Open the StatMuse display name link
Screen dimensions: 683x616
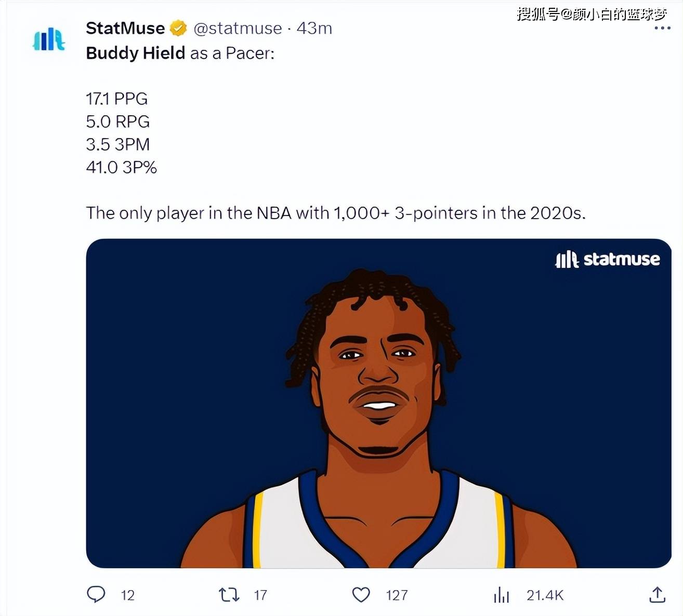coord(125,28)
